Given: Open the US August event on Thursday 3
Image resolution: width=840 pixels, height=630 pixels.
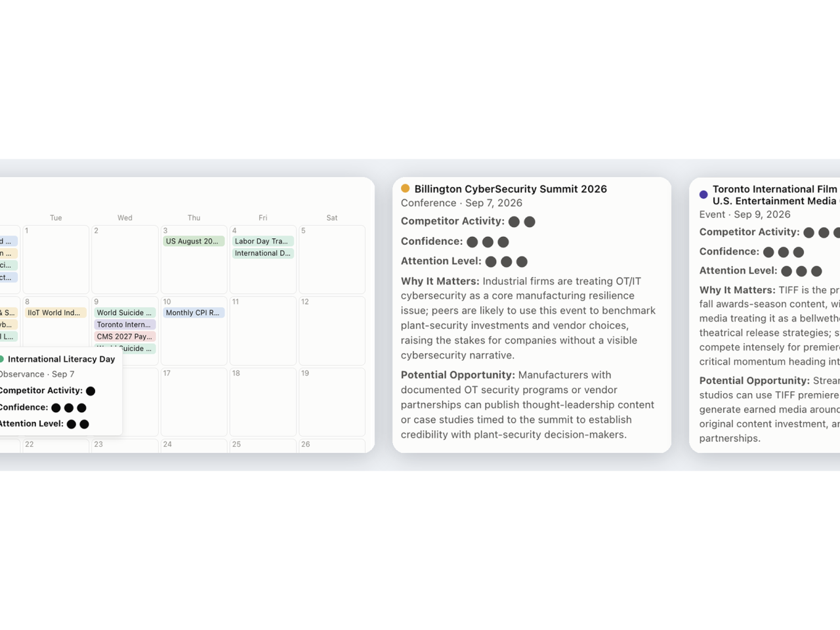Looking at the screenshot, I should pyautogui.click(x=194, y=241).
